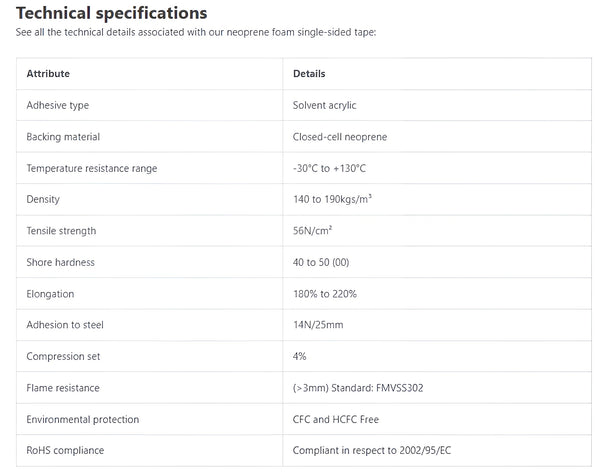Click the Solvent acrylic value
Screen dimensions: 600x472
click(x=325, y=105)
